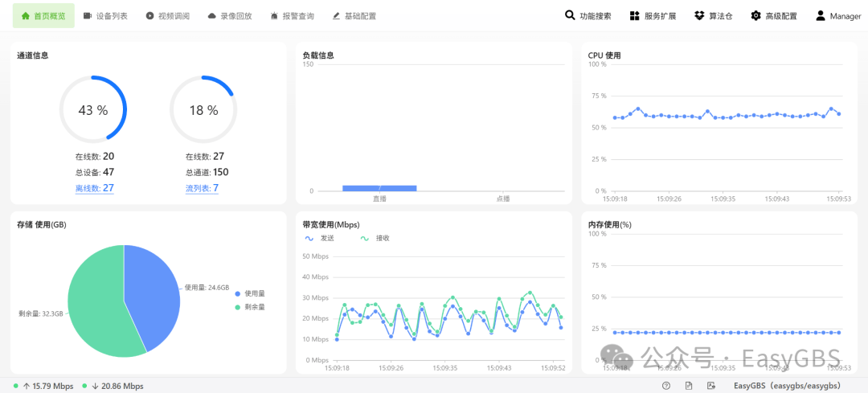Toggle the 发送 series in bandwidth legend
This screenshot has width=868, height=393.
pos(320,238)
